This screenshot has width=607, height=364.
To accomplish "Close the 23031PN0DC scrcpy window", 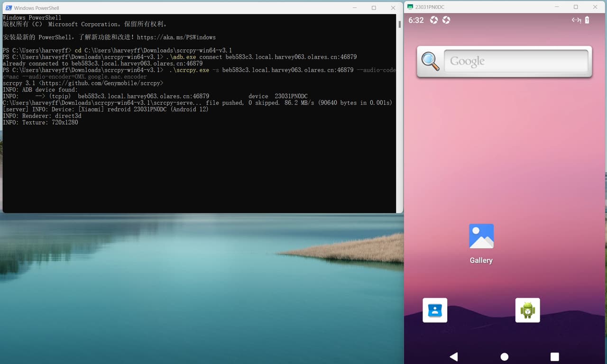I will [595, 7].
